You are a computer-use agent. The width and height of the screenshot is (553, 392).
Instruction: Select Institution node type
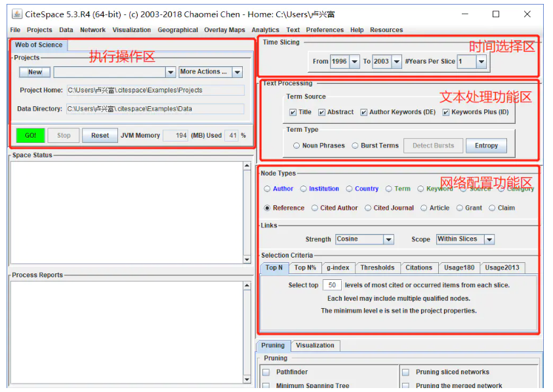[303, 189]
